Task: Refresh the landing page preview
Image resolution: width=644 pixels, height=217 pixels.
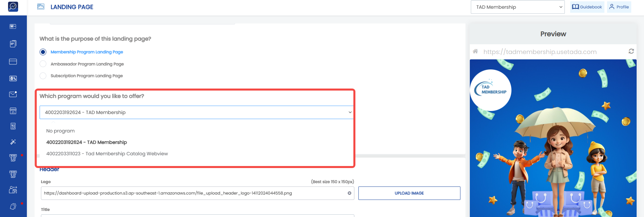Action: point(631,51)
